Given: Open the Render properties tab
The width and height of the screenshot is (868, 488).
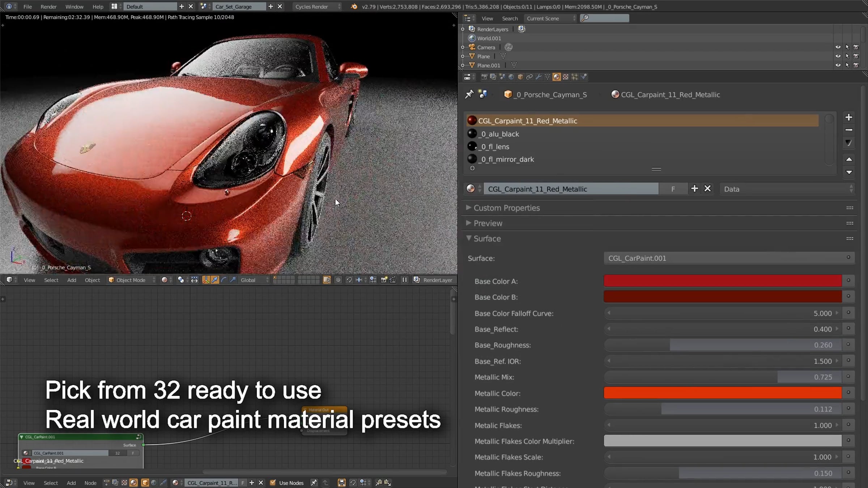Looking at the screenshot, I should (484, 77).
